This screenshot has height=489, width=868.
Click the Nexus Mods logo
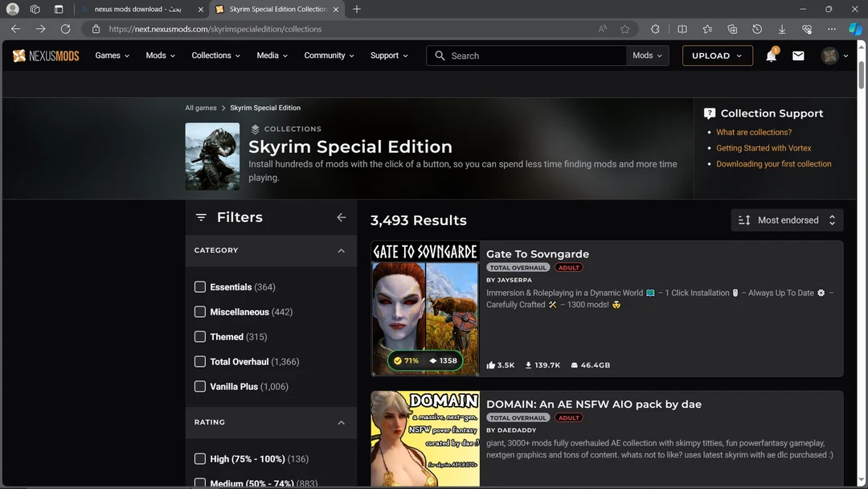(x=45, y=55)
